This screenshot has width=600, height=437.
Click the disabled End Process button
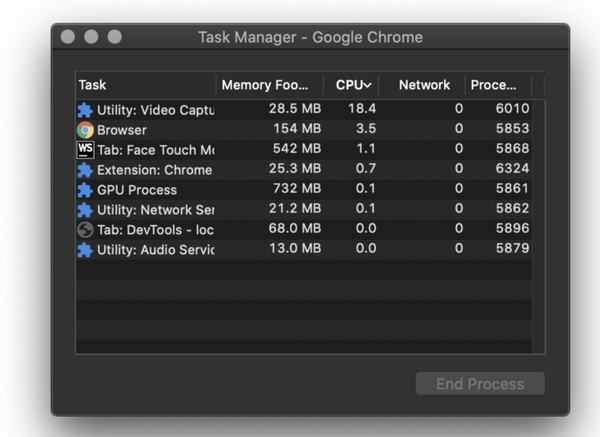coord(480,384)
